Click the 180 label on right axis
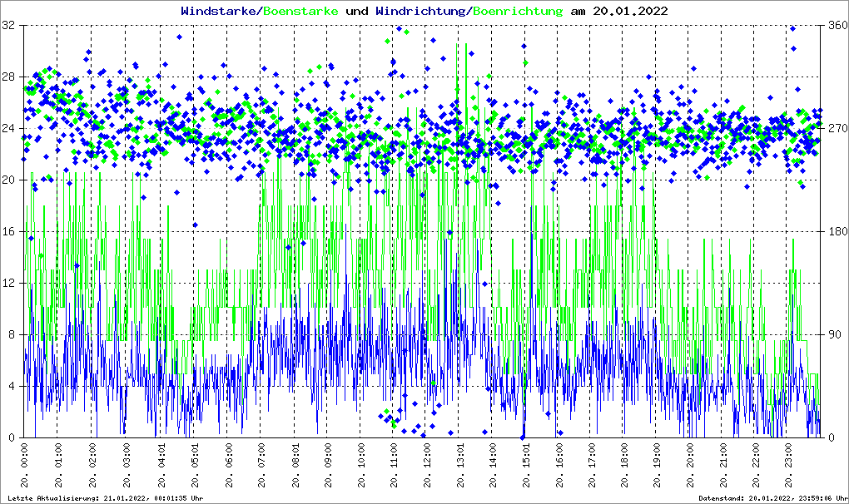This screenshot has width=849, height=504. pyautogui.click(x=836, y=232)
